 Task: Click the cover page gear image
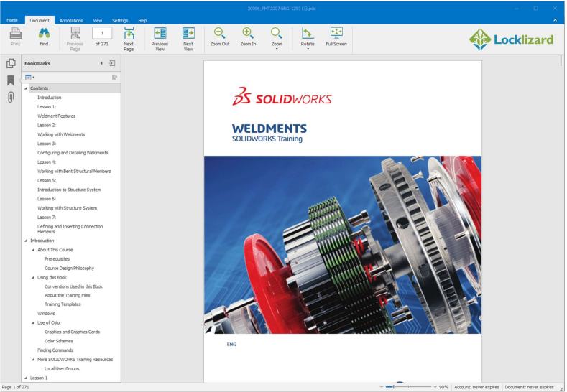click(343, 245)
